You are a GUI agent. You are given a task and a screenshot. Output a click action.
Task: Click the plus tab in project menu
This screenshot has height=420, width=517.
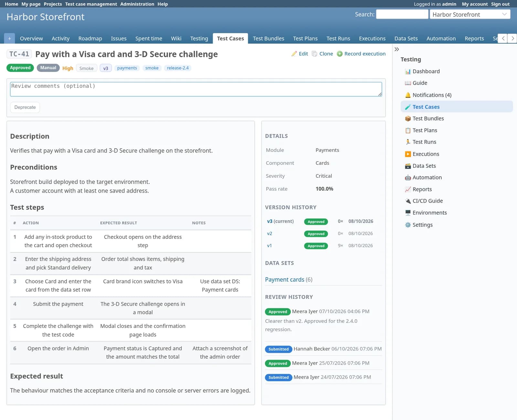pos(9,38)
